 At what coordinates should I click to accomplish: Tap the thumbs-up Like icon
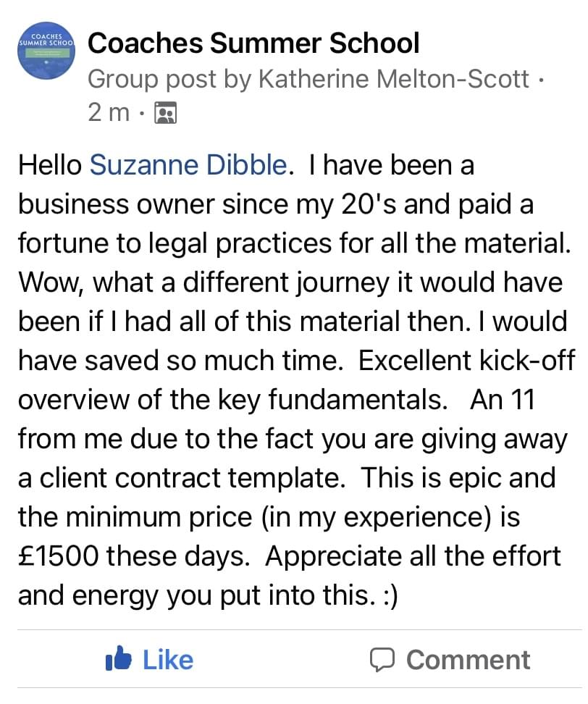[x=117, y=659]
